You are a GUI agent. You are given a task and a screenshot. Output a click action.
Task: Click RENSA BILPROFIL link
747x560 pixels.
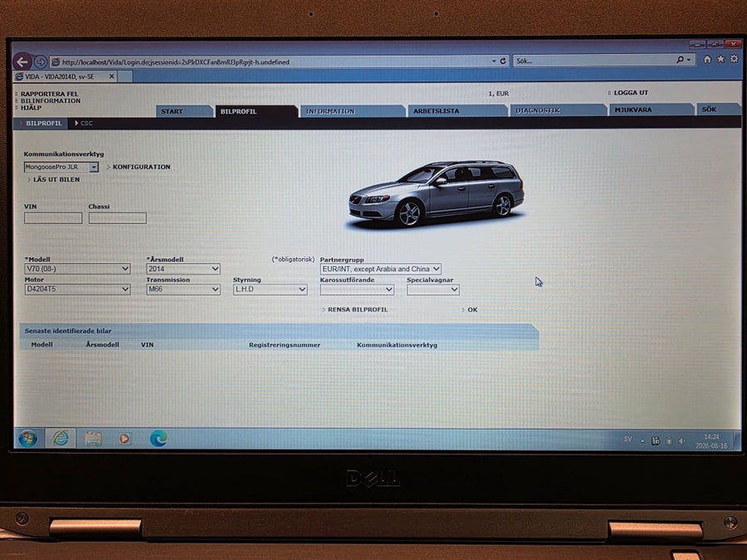tap(357, 309)
